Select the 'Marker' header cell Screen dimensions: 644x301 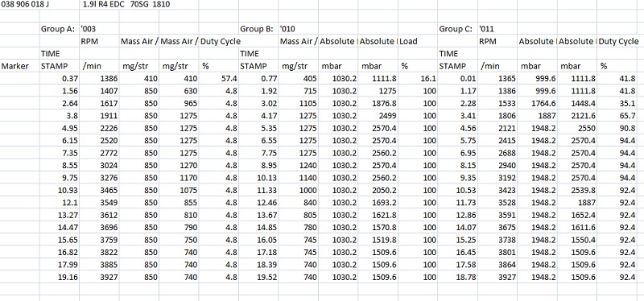coord(19,66)
